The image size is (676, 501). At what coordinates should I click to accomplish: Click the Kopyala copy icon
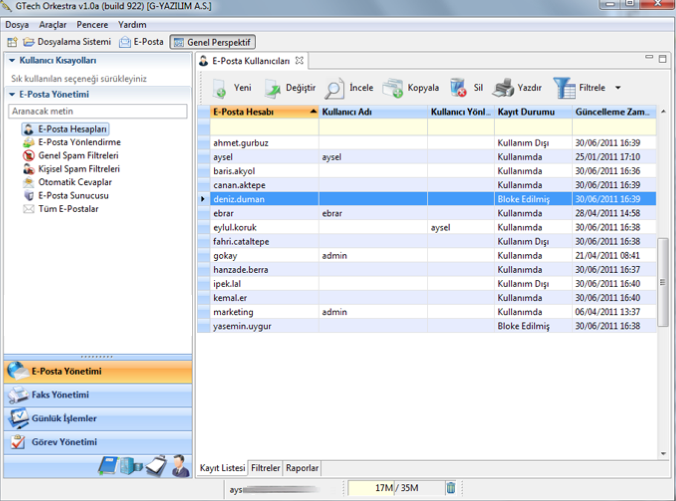[x=392, y=88]
